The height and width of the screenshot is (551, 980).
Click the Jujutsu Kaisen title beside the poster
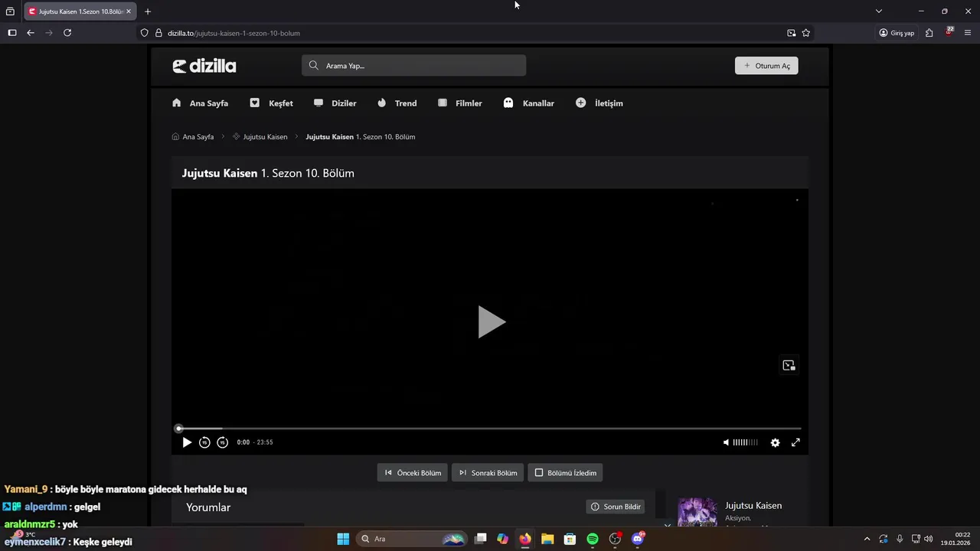pyautogui.click(x=753, y=506)
